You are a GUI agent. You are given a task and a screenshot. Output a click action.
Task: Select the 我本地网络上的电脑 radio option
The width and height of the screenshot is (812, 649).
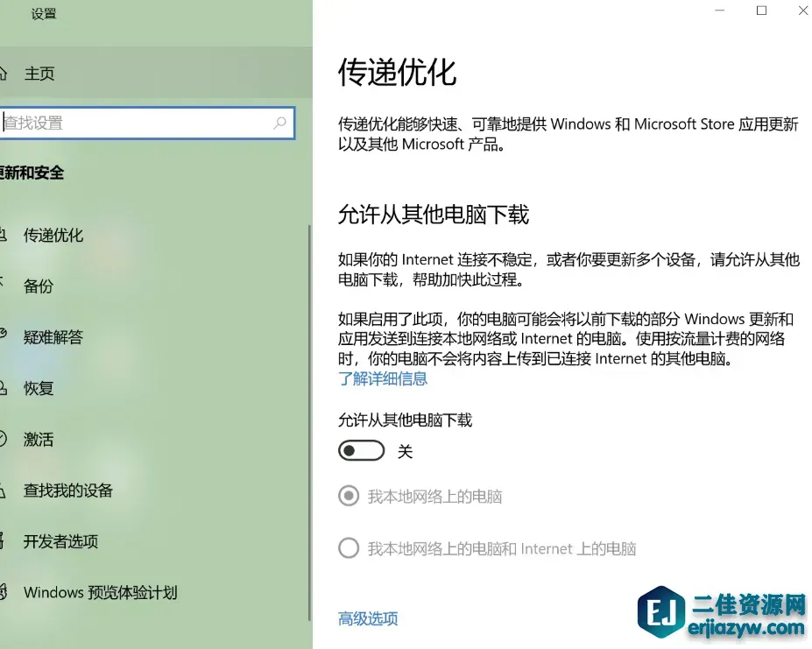pyautogui.click(x=348, y=496)
